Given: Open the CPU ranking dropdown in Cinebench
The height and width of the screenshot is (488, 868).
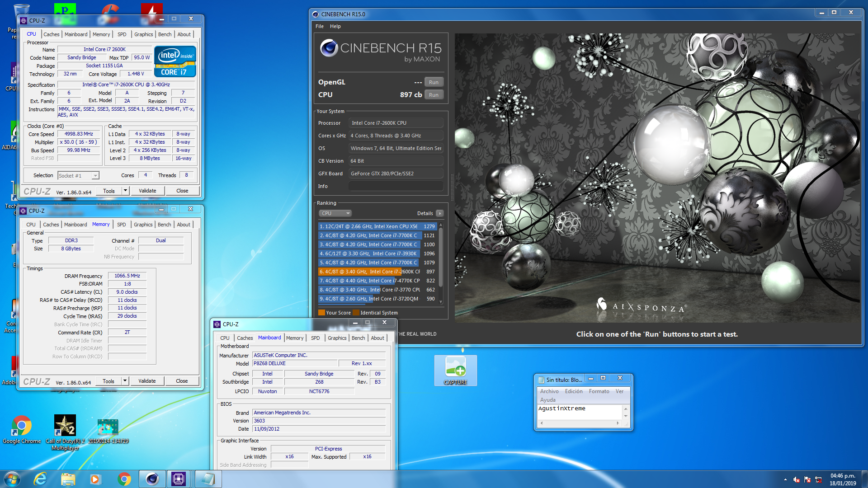Looking at the screenshot, I should [335, 213].
